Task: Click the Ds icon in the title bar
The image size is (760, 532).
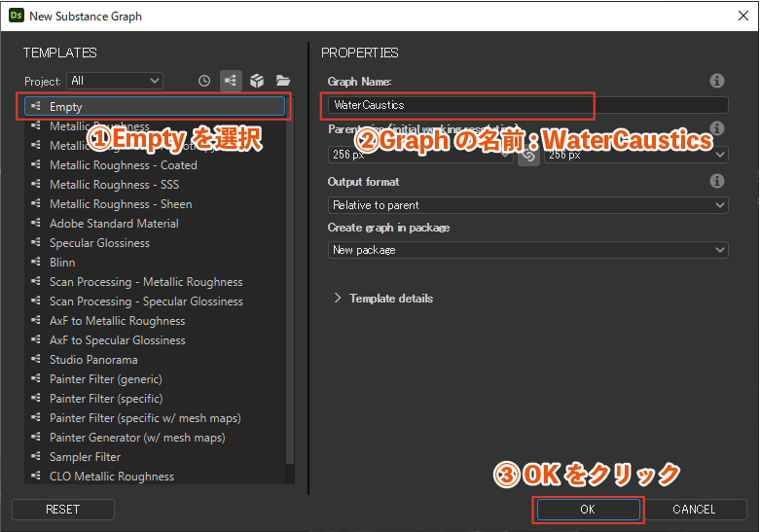Action: (x=16, y=16)
